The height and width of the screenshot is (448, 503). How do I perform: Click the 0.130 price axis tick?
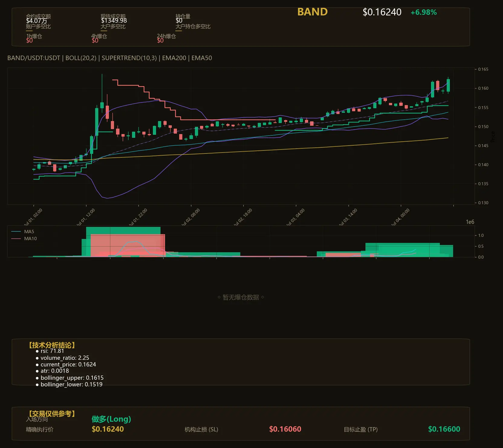(483, 203)
